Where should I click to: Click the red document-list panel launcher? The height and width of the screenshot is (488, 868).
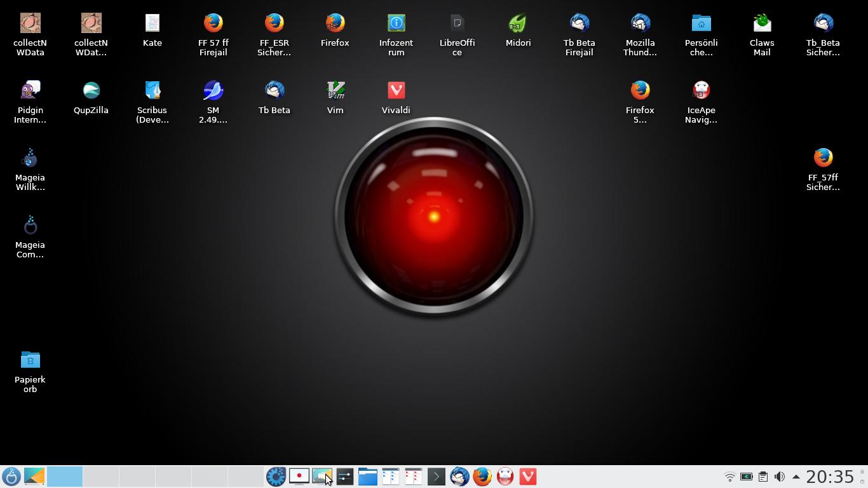(x=413, y=477)
